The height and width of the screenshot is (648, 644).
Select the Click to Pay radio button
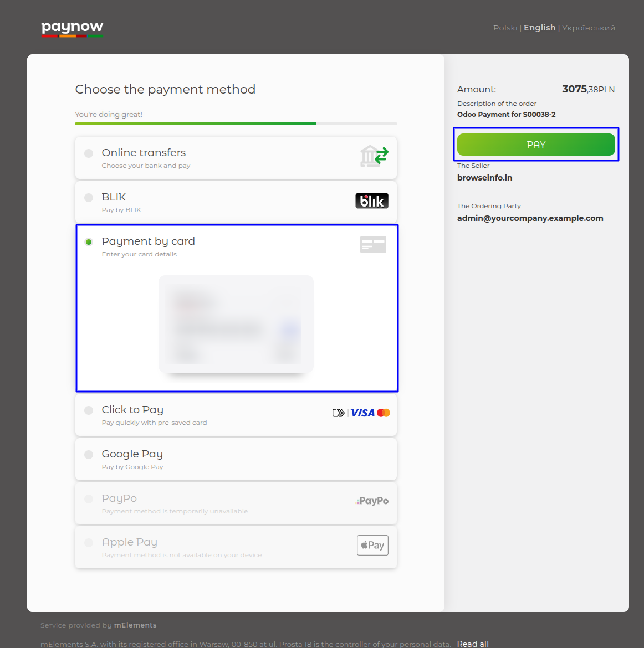[x=89, y=410]
